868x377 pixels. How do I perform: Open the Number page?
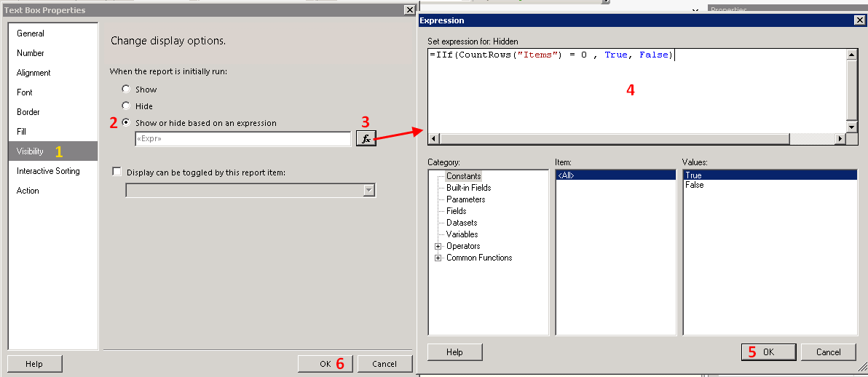pyautogui.click(x=53, y=53)
